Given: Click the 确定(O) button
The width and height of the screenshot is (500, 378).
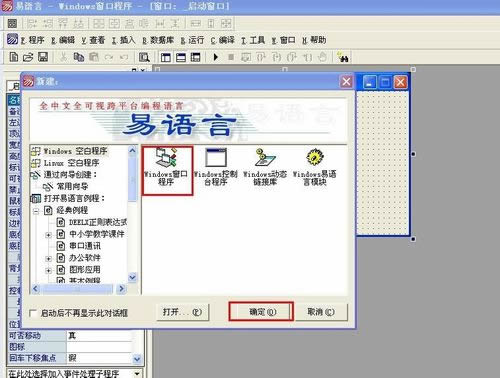Looking at the screenshot, I should [261, 312].
